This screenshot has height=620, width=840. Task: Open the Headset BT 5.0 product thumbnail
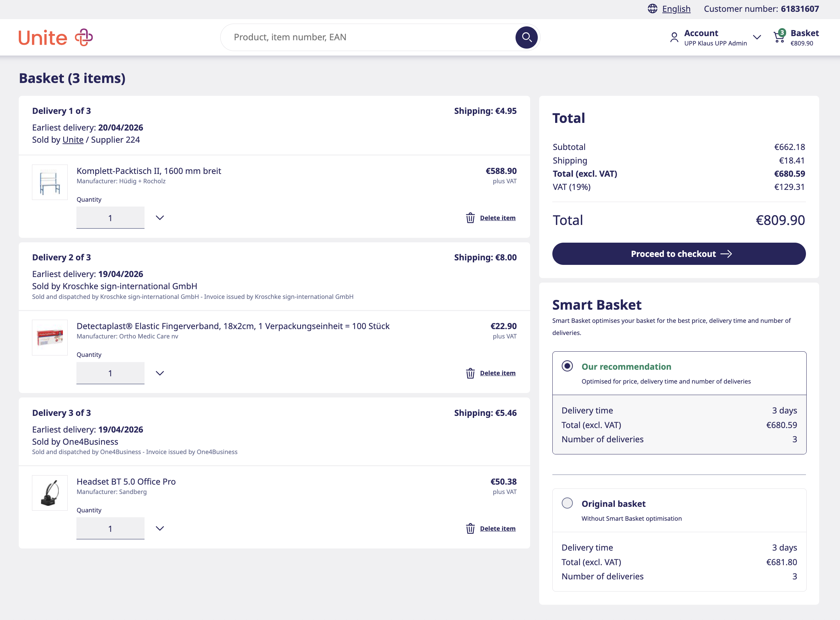click(x=50, y=493)
